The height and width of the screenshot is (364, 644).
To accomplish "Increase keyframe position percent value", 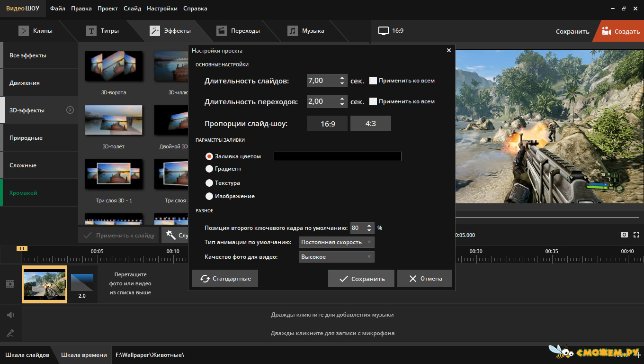I will [x=370, y=225].
